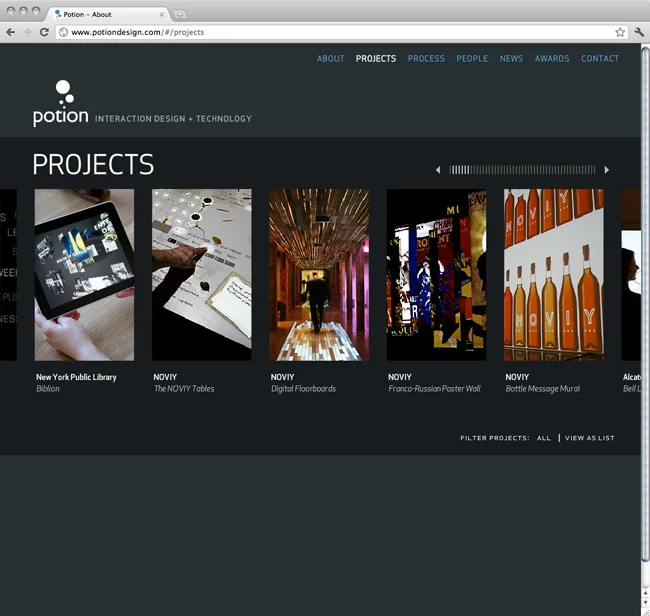Click the projects carousel progress bar

522,170
